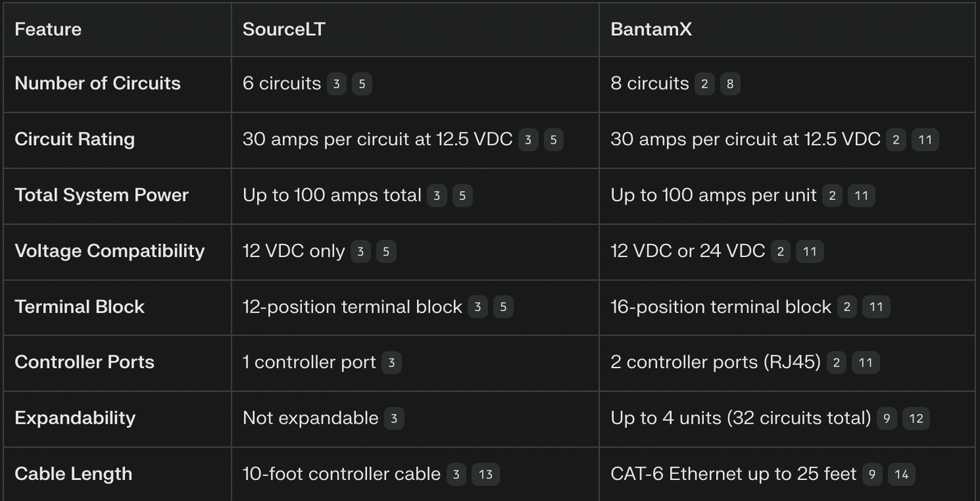Screen dimensions: 980x501
Task: Open citation 14 after CAT-6 Ethernet text
Action: (x=901, y=475)
